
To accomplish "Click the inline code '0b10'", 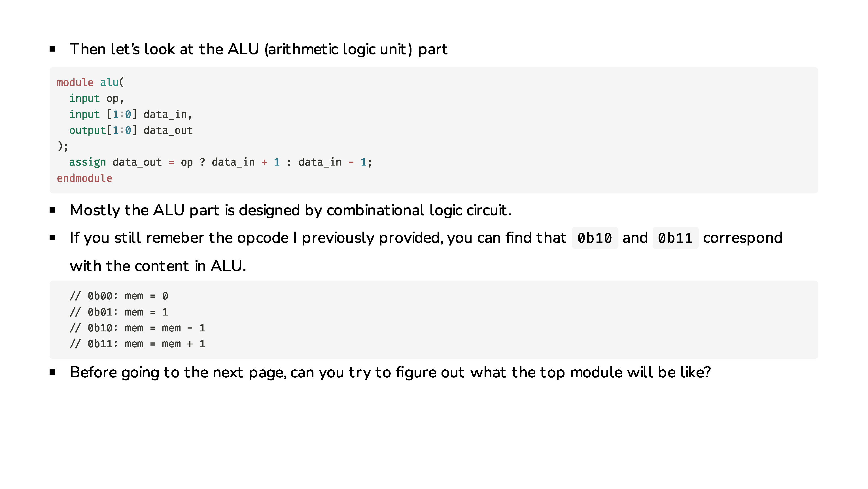I will point(595,238).
